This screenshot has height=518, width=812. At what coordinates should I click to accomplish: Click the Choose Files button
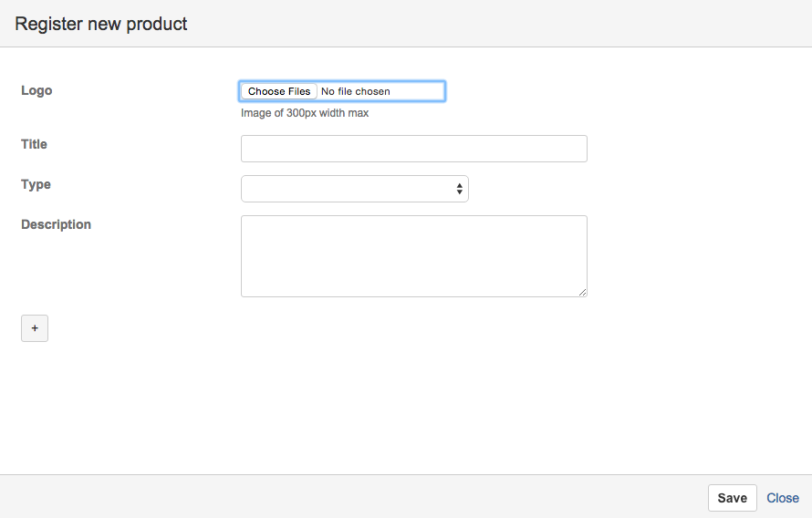279,91
